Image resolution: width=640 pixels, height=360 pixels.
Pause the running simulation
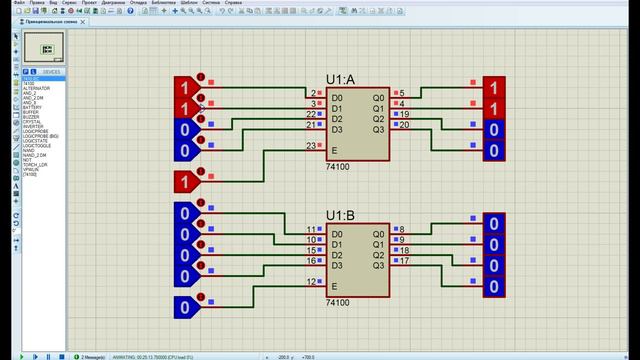[48, 357]
